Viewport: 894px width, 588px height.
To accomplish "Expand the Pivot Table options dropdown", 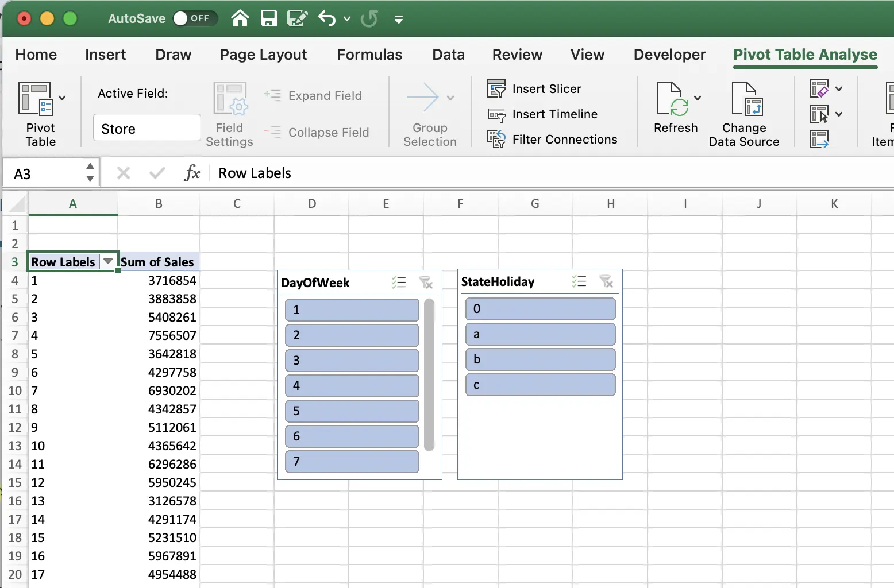I will tap(62, 98).
